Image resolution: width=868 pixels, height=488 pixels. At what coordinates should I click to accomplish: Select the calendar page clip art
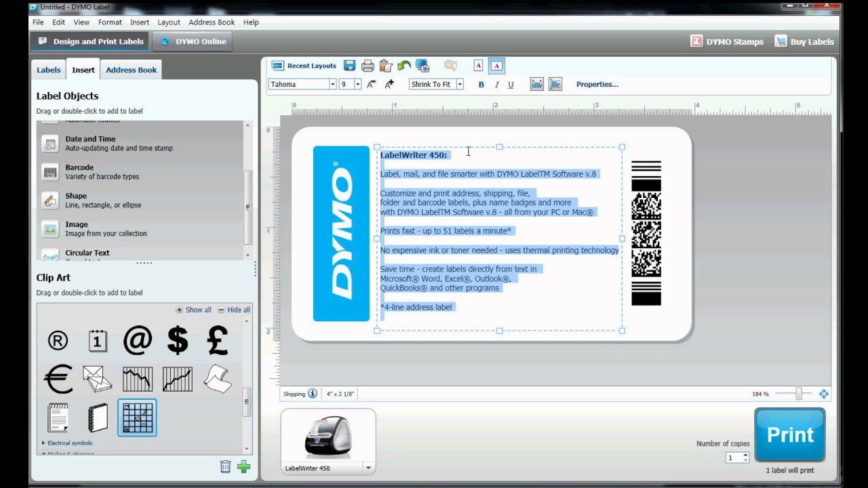tap(98, 340)
